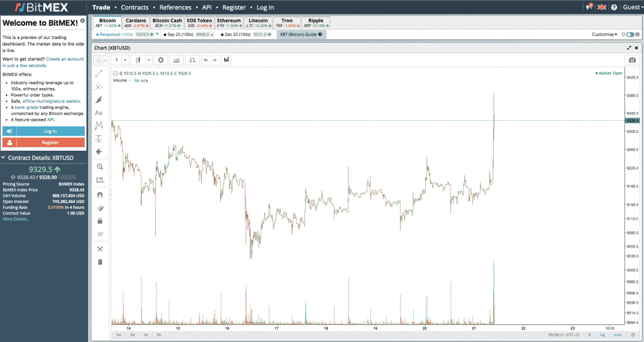
Task: Open the time interval dropdown arrow
Action: [x=125, y=60]
